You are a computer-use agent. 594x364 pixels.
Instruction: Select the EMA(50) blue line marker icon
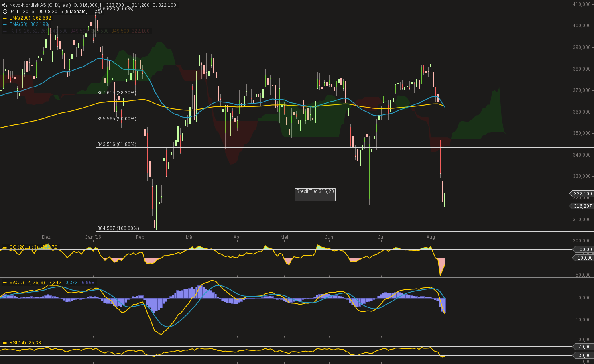point(4,24)
